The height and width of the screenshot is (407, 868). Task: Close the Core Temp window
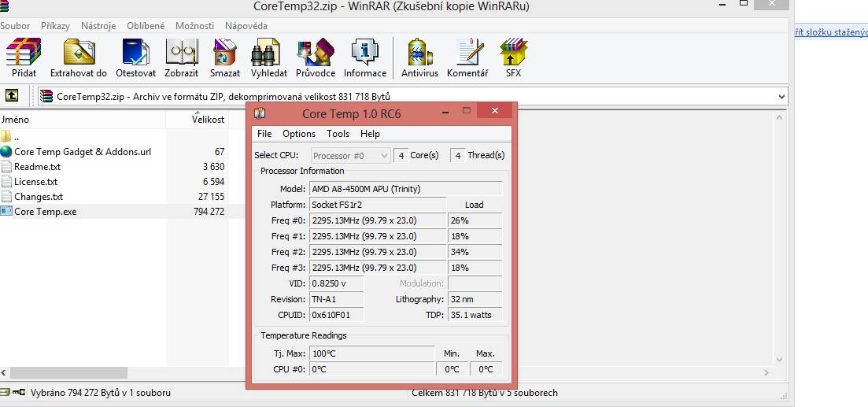click(495, 111)
